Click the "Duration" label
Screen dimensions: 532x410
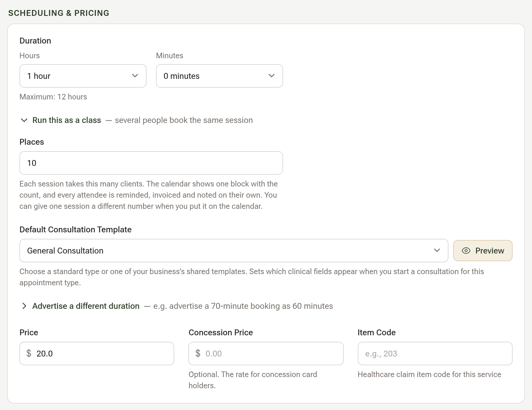point(35,41)
